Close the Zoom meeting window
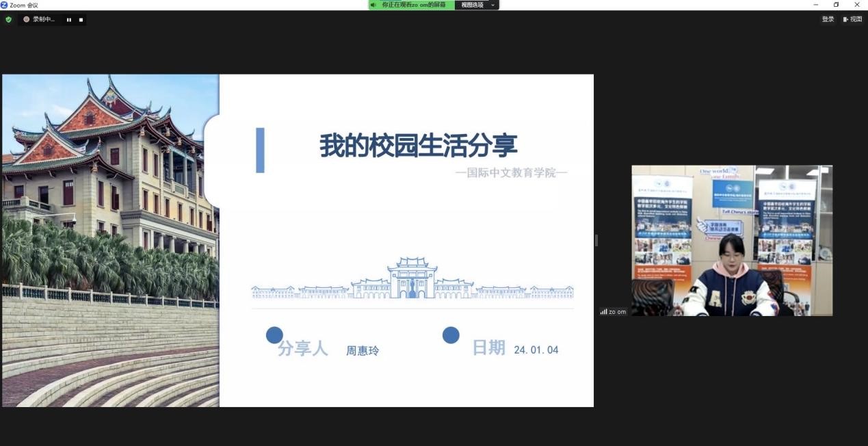 [x=856, y=5]
